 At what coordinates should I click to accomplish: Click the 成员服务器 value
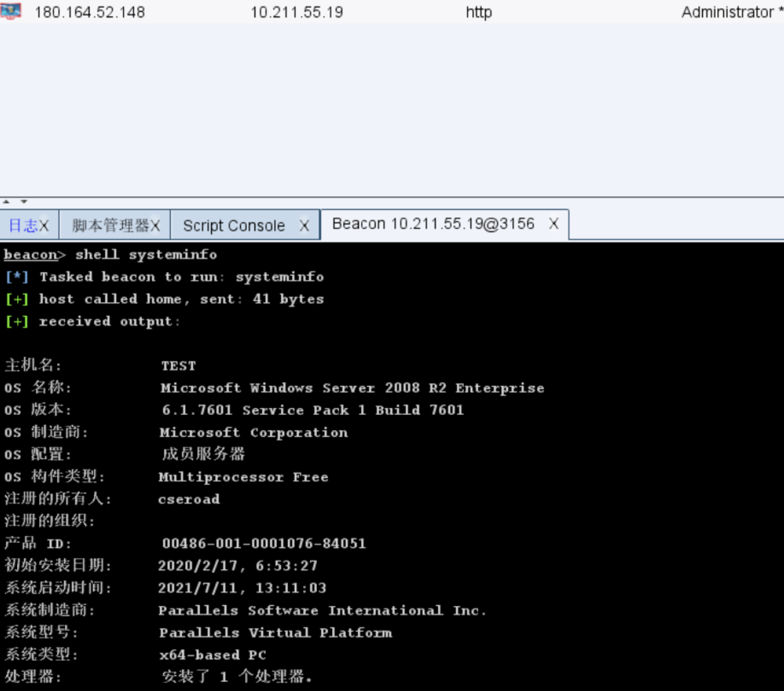pyautogui.click(x=203, y=454)
